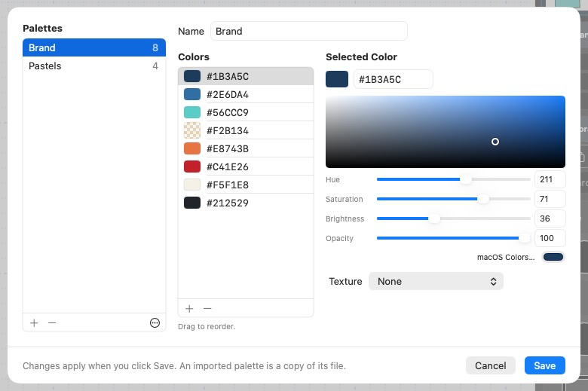Click the Brand palette count '8'

155,47
